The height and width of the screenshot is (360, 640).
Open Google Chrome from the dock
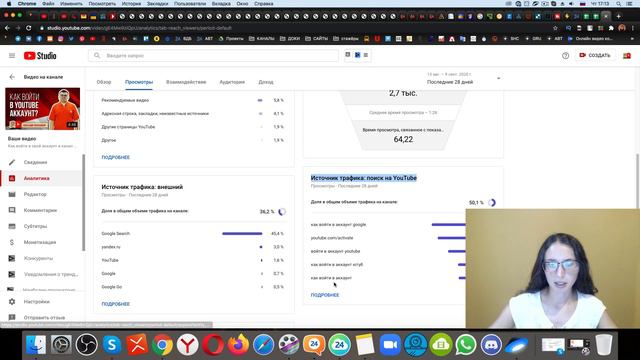pyautogui.click(x=162, y=344)
